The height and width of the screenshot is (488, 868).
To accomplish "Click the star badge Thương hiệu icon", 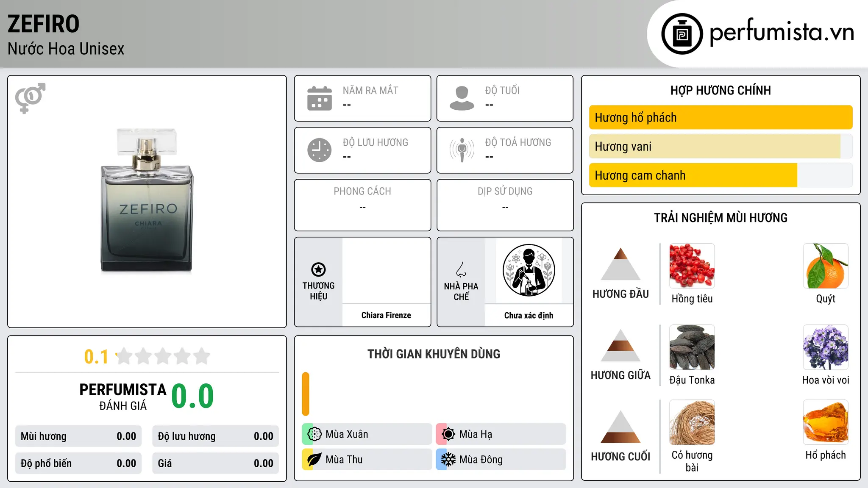I will pyautogui.click(x=318, y=269).
